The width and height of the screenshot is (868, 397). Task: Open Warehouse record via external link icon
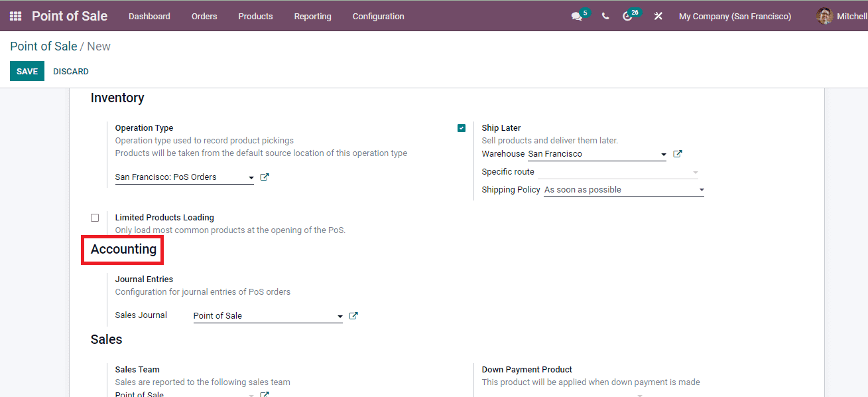677,153
